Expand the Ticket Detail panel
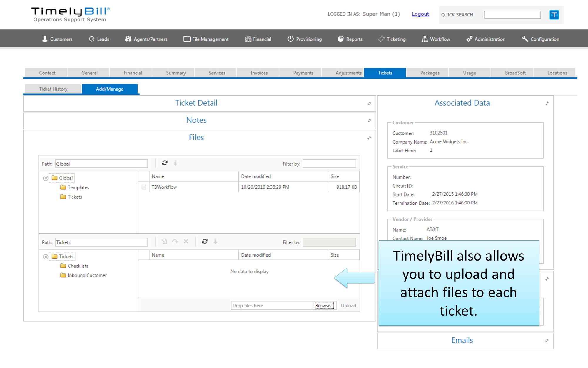Viewport: 588px width, 368px height. pos(369,103)
